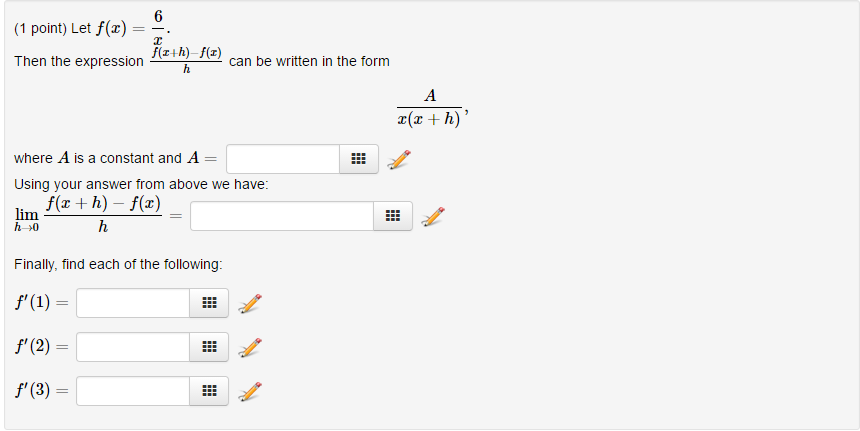Focus the answer box for constant A
The image size is (860, 431).
pos(283,159)
